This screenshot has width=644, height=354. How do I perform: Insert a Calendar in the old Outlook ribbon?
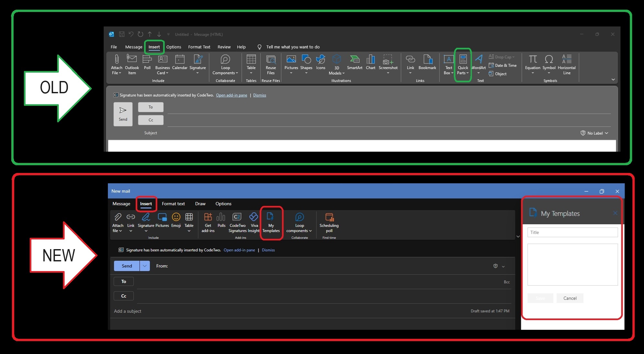click(x=180, y=62)
